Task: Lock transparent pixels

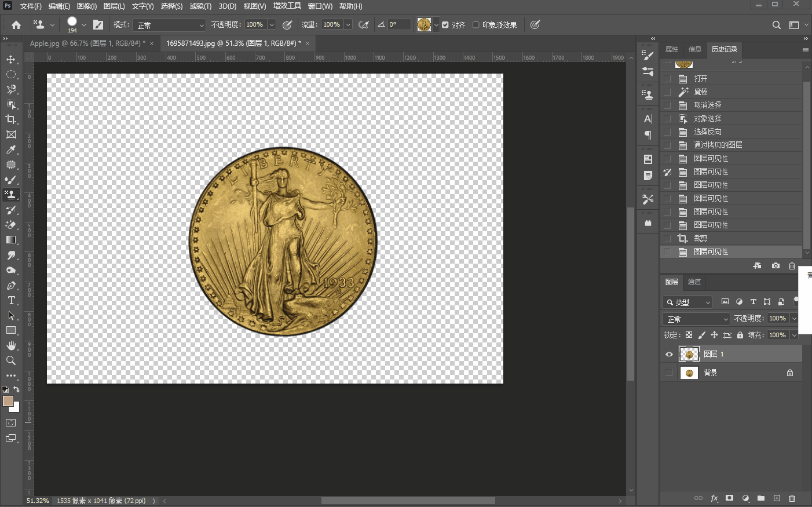Action: pos(689,335)
